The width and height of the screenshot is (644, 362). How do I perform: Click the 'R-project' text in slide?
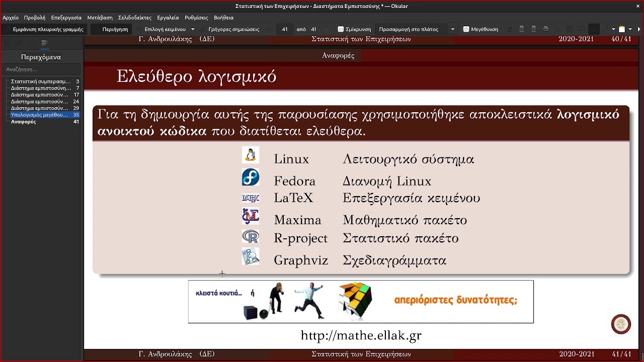click(x=300, y=238)
